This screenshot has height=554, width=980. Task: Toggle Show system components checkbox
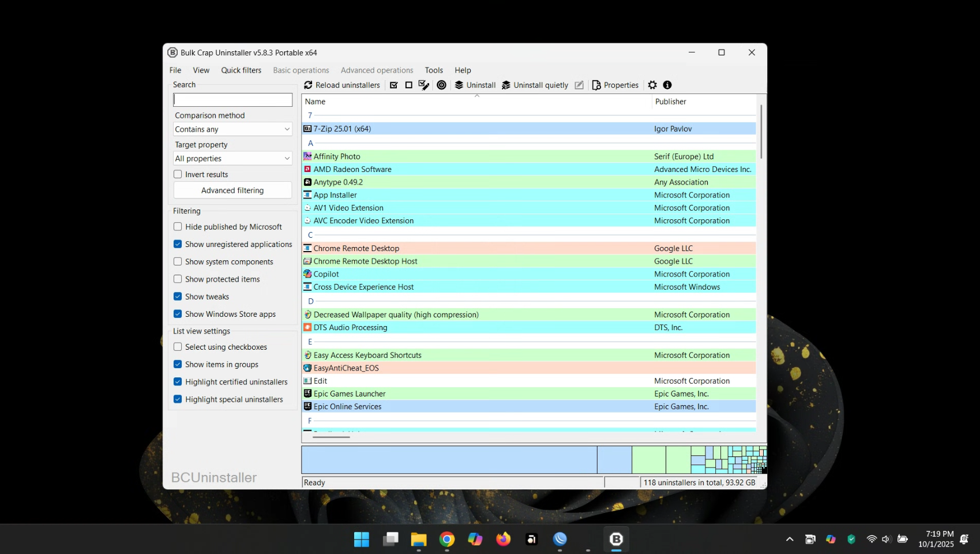[x=178, y=262]
